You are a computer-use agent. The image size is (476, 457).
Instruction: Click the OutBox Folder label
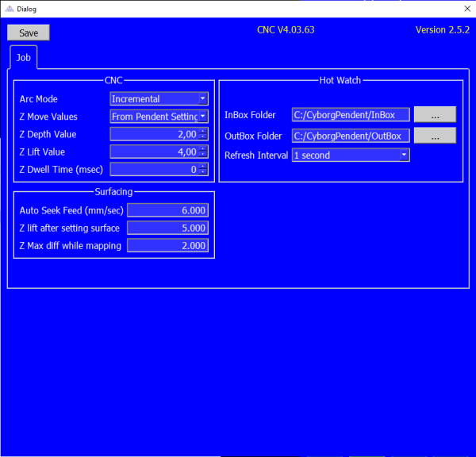pyautogui.click(x=253, y=136)
